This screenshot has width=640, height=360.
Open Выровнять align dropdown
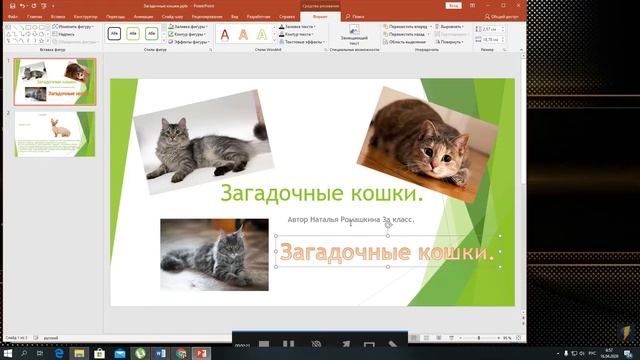[x=449, y=27]
